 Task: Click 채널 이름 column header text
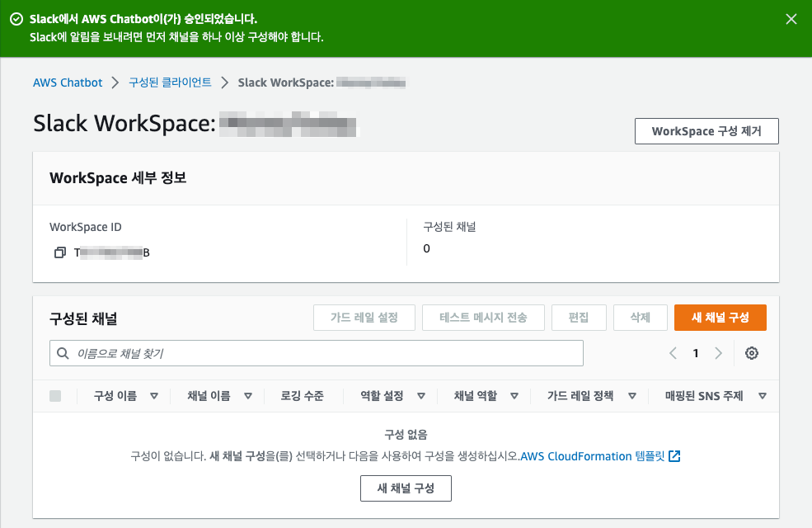click(209, 396)
